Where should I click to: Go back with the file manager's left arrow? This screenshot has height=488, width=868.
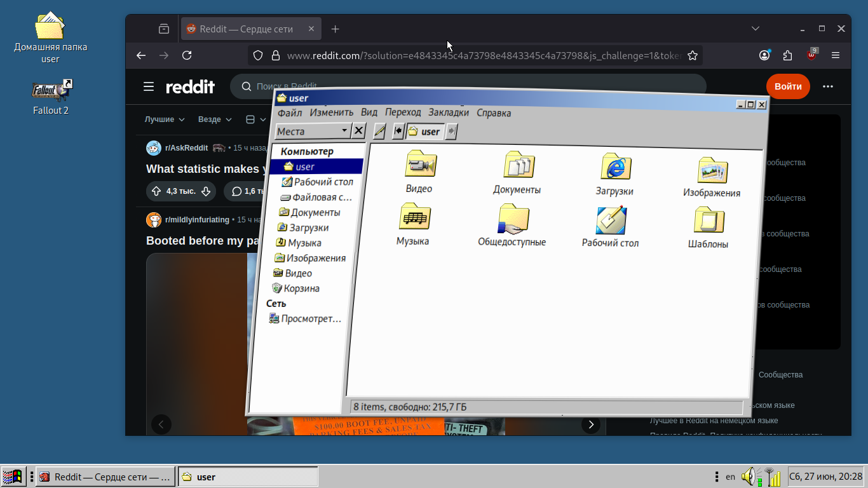pos(398,131)
